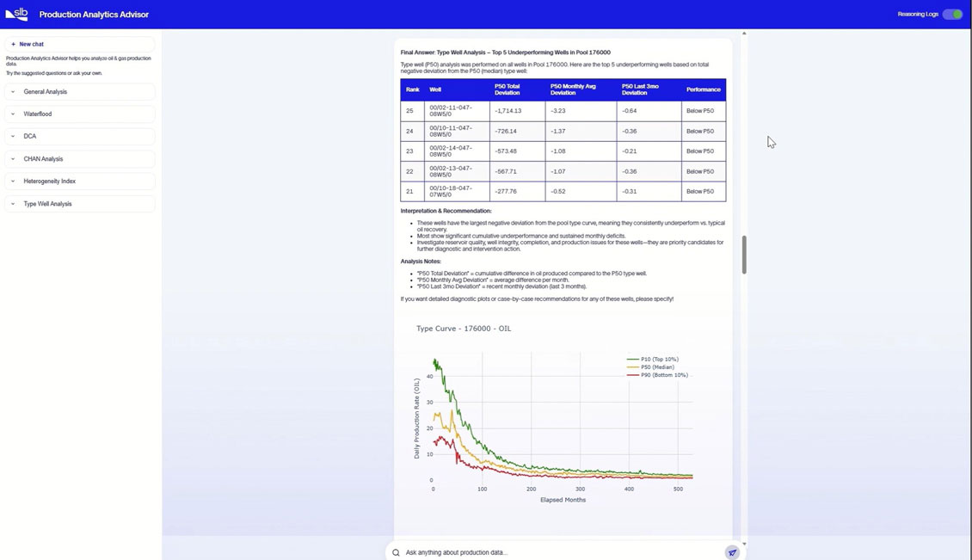The height and width of the screenshot is (560, 972).
Task: Click the P50 Monthly Avg Deviation header
Action: click(581, 90)
